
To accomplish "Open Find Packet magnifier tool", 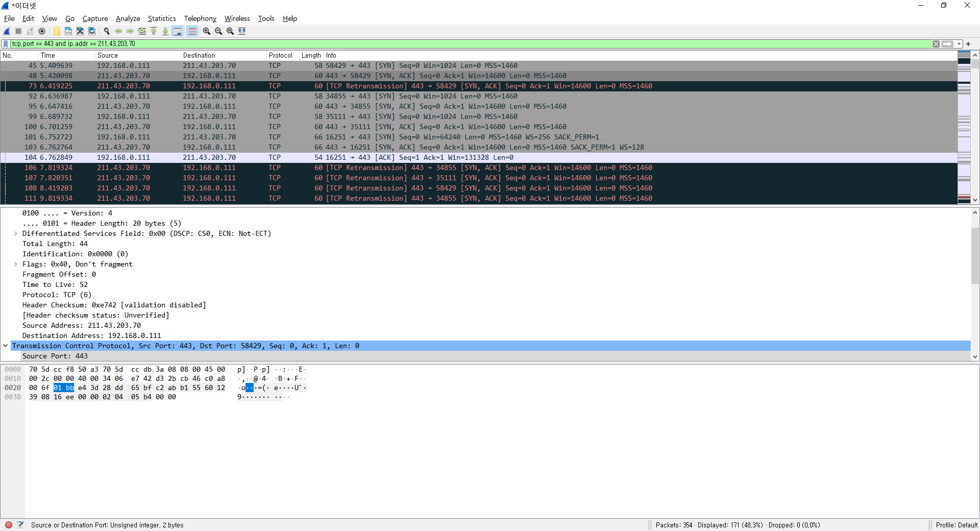I will pyautogui.click(x=107, y=31).
